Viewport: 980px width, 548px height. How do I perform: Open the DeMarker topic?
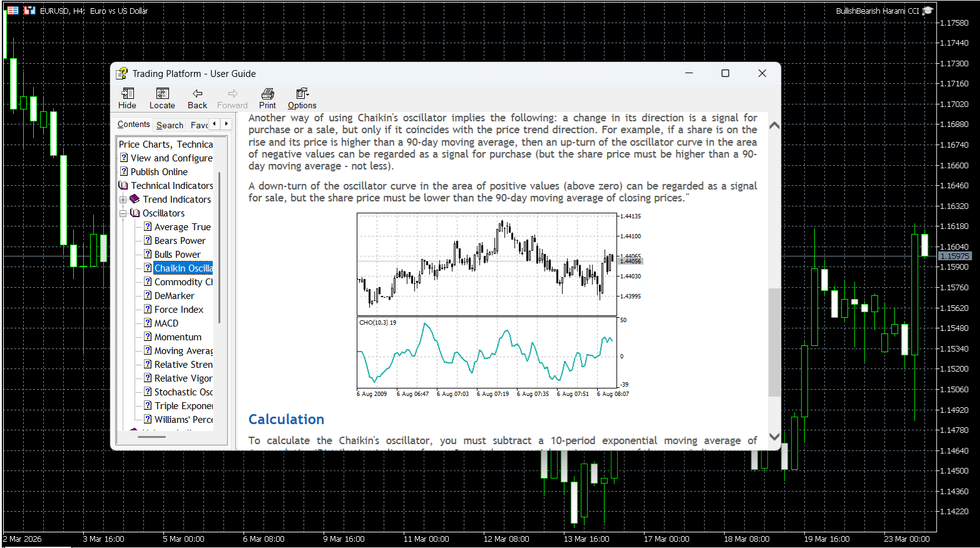(169, 296)
